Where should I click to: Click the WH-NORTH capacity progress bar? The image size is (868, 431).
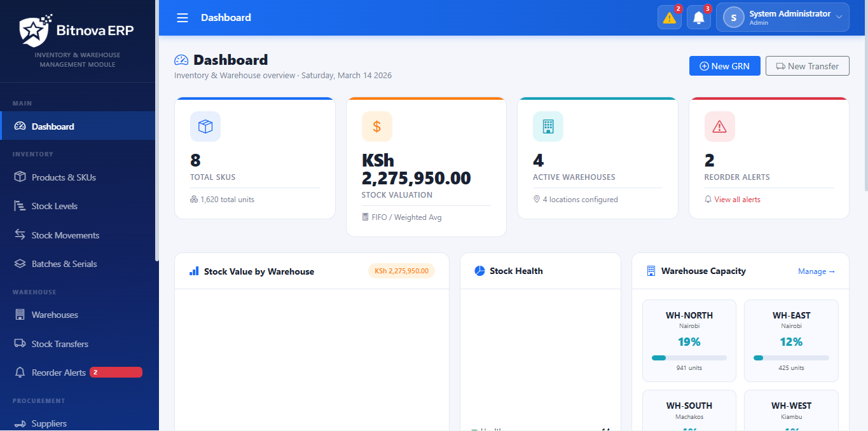pyautogui.click(x=689, y=358)
